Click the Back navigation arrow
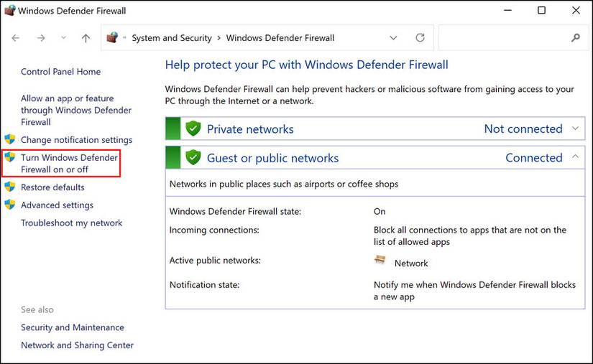 coord(16,38)
